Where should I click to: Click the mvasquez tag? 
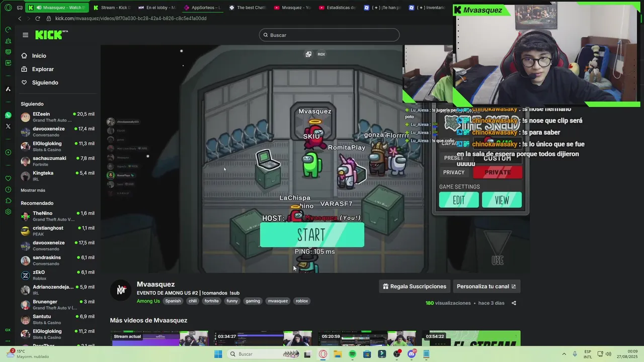pyautogui.click(x=278, y=301)
